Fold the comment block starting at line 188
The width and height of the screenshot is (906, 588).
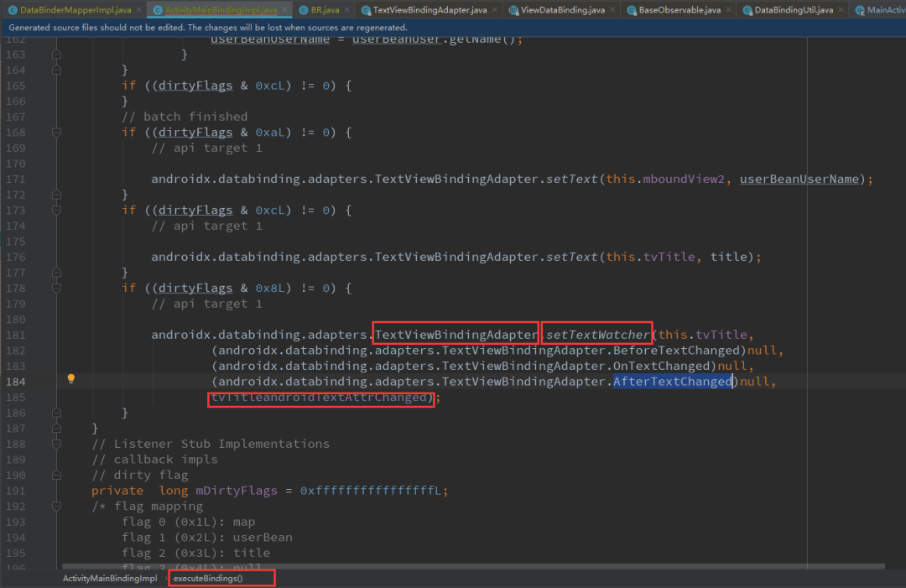click(57, 445)
